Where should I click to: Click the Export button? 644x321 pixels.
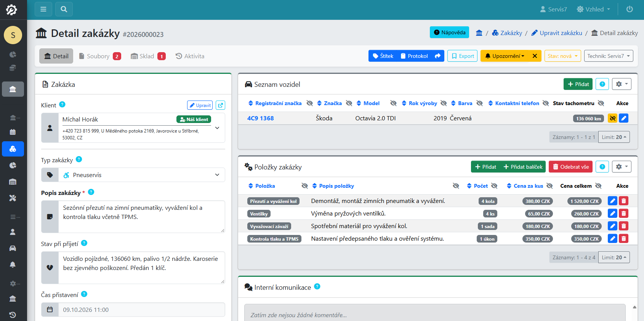[x=462, y=56]
